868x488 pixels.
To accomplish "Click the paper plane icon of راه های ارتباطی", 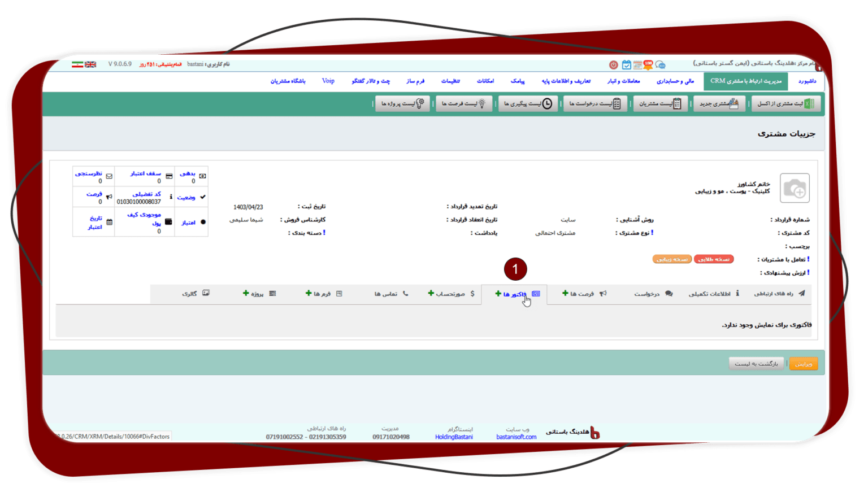I will [x=802, y=293].
